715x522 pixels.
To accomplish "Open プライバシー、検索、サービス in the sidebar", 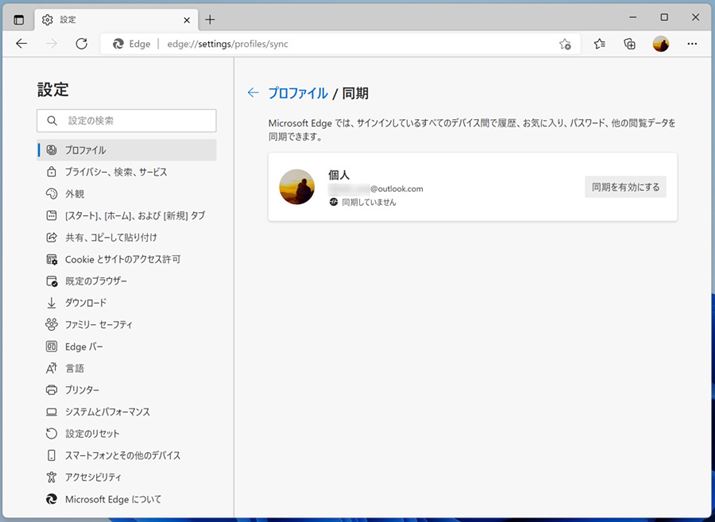I will click(x=116, y=172).
